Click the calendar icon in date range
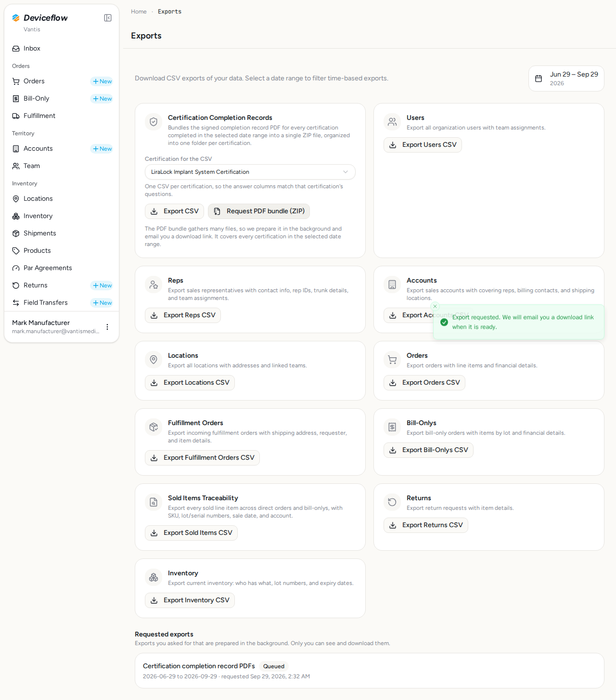 coord(539,78)
